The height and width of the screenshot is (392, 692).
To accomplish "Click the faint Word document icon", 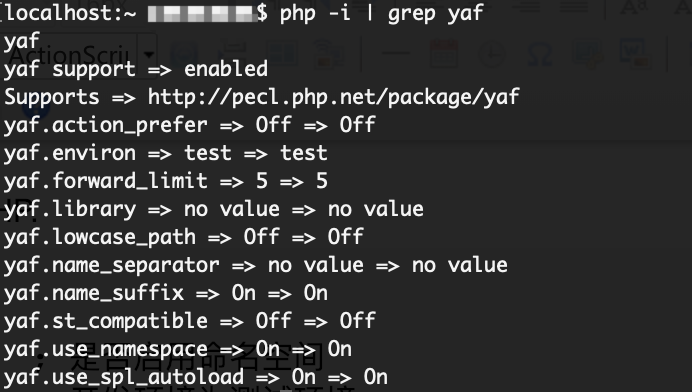I will 635,52.
